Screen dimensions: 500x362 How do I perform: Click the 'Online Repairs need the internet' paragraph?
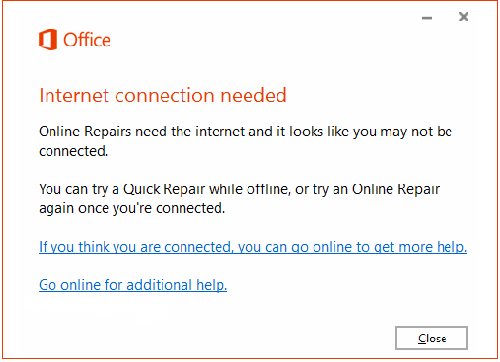tap(245, 141)
